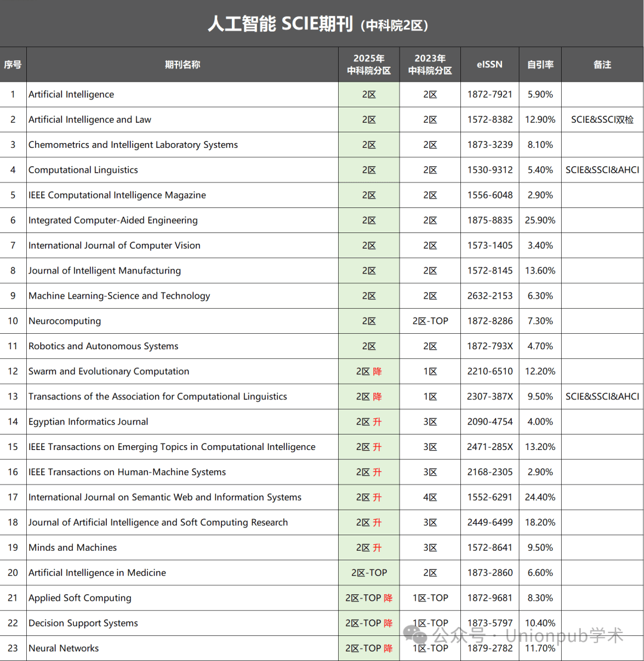Select the International Journal of Computer Vision cell
644x661 pixels.
(x=114, y=246)
